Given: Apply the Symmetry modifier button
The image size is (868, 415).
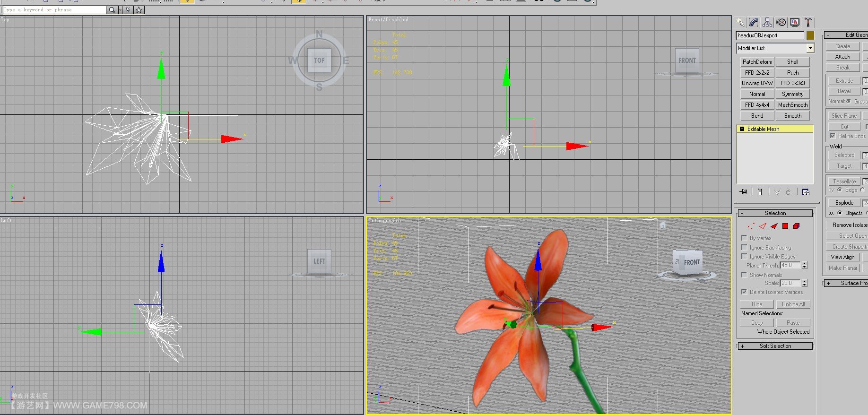Looking at the screenshot, I should point(793,94).
